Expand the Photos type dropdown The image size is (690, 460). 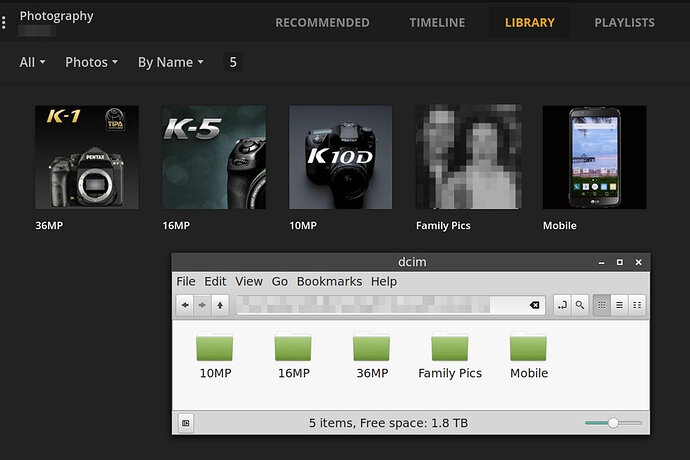point(91,62)
